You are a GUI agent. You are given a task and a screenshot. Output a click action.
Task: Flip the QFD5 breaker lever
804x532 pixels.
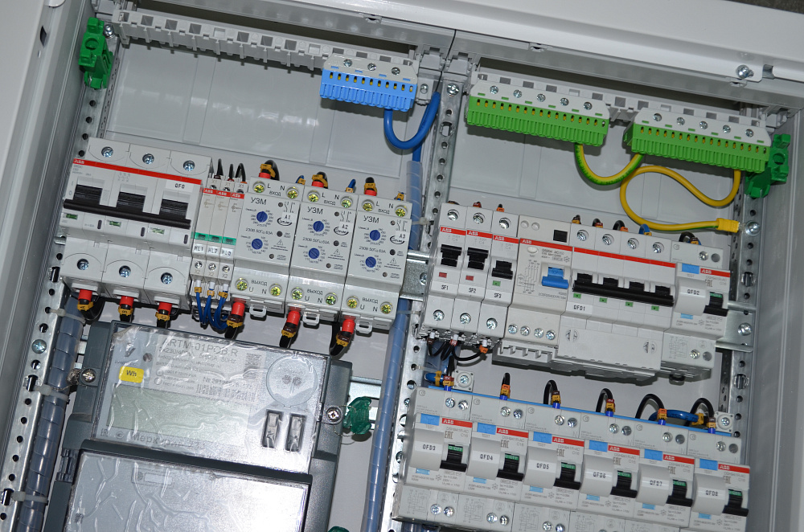click(x=568, y=473)
